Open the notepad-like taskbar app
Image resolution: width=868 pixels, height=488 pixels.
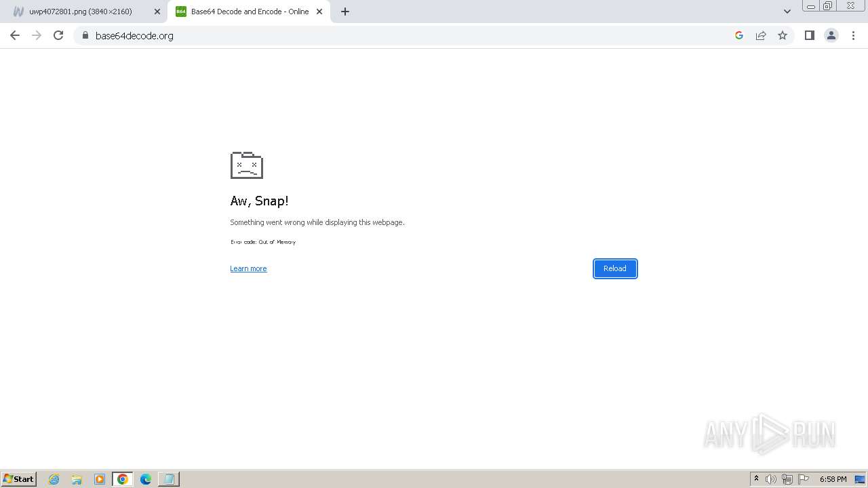pyautogui.click(x=169, y=479)
